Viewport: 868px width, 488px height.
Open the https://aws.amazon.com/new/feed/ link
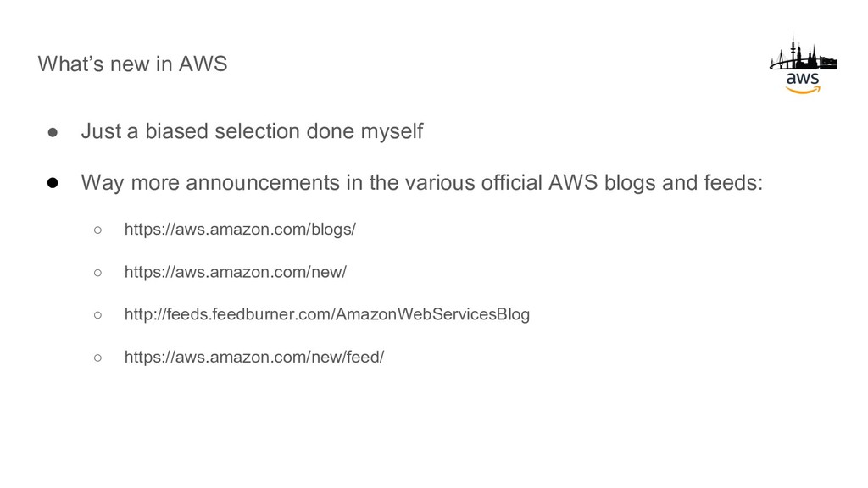tap(254, 357)
